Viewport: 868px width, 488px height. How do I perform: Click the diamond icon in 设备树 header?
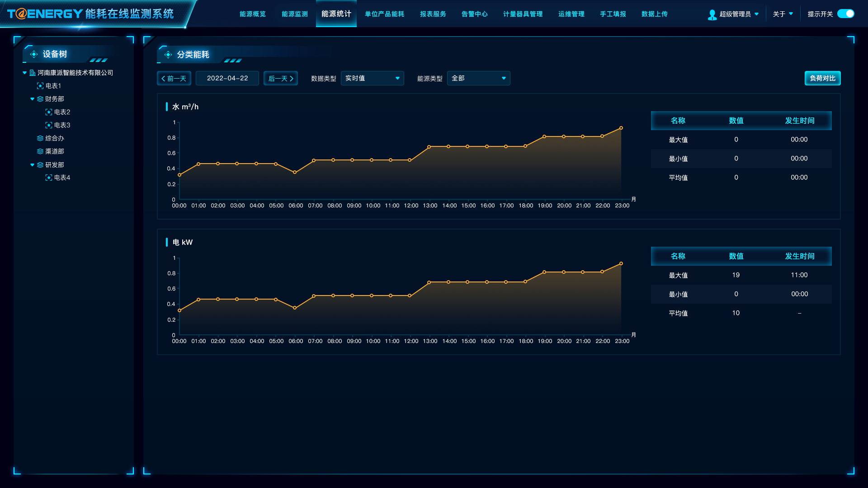34,54
